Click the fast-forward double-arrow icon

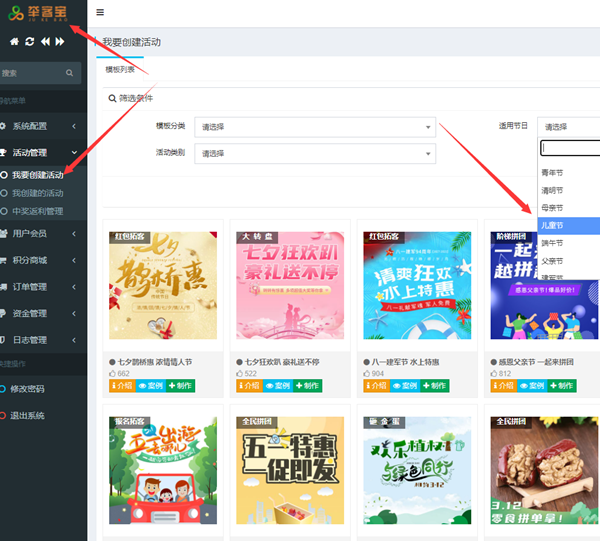(60, 41)
